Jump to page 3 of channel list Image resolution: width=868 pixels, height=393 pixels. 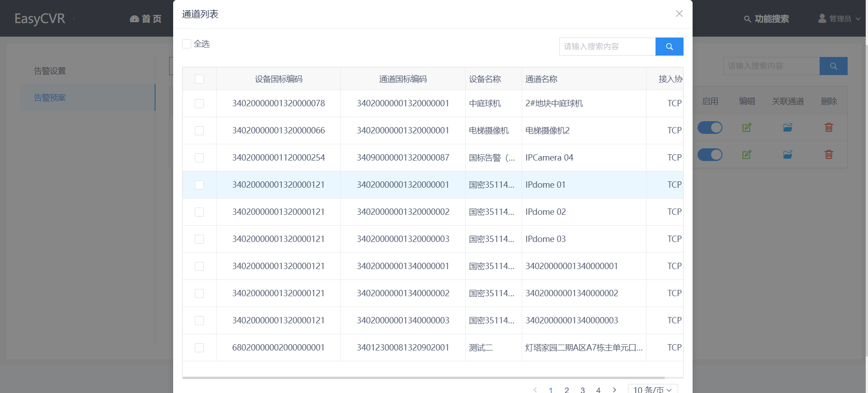pos(582,389)
